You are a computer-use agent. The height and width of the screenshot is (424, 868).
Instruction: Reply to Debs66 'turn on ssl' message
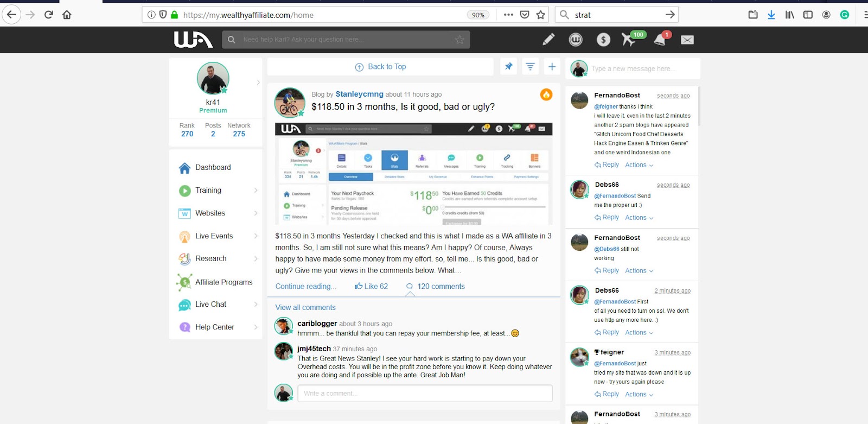tap(607, 332)
